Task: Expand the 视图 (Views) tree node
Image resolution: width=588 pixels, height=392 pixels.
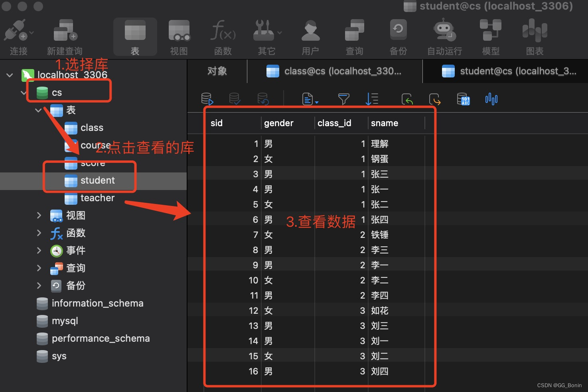Action: tap(39, 216)
